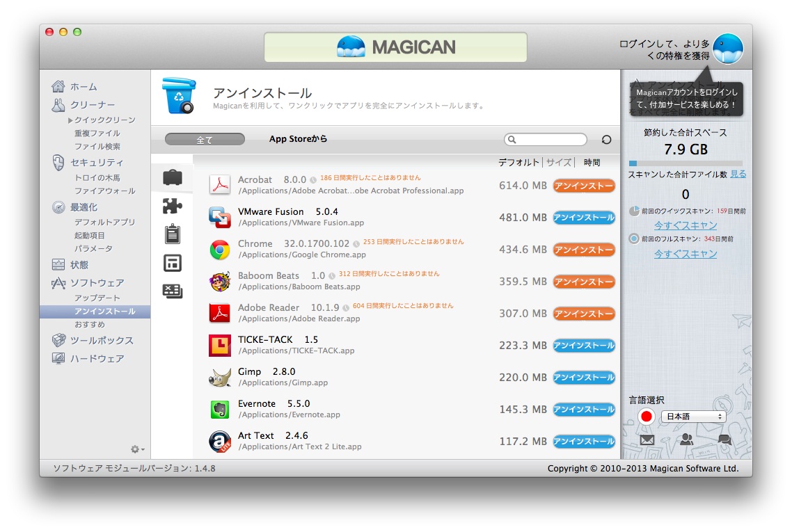Click the TICKE-TACK app icon
The image size is (792, 532).
tap(220, 345)
